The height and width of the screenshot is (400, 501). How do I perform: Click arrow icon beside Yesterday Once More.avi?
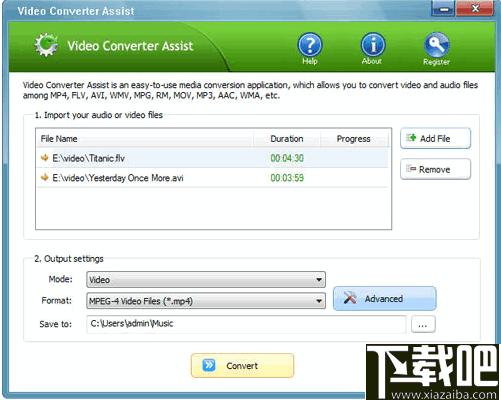[x=45, y=177]
